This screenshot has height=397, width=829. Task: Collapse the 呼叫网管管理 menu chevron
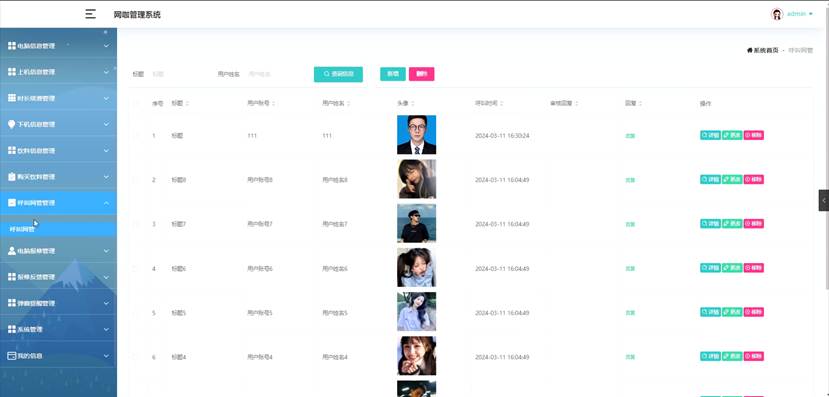coord(106,203)
